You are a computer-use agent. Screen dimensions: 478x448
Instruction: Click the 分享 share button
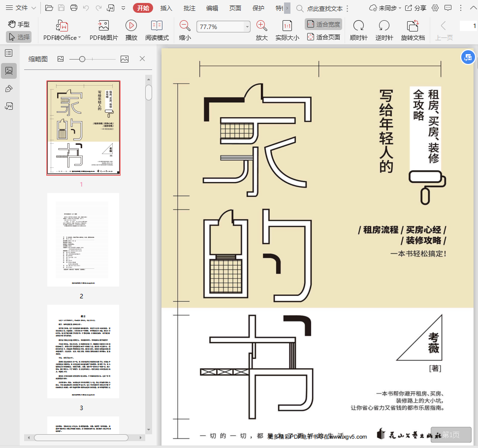coord(415,8)
